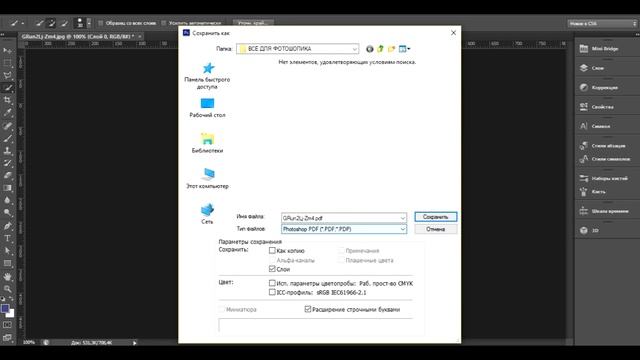Image resolution: width=640 pixels, height=360 pixels.
Task: Close the document tab
Action: coord(140,36)
